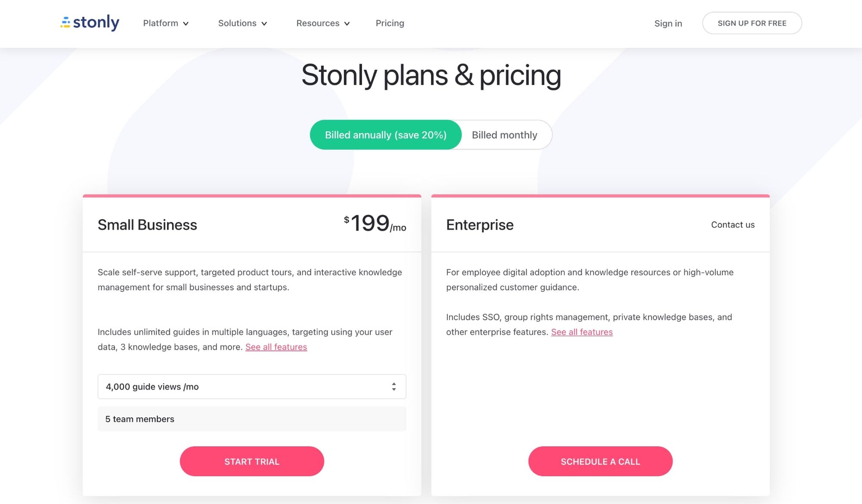Image resolution: width=862 pixels, height=504 pixels.
Task: Start the Small Business trial
Action: pyautogui.click(x=252, y=461)
